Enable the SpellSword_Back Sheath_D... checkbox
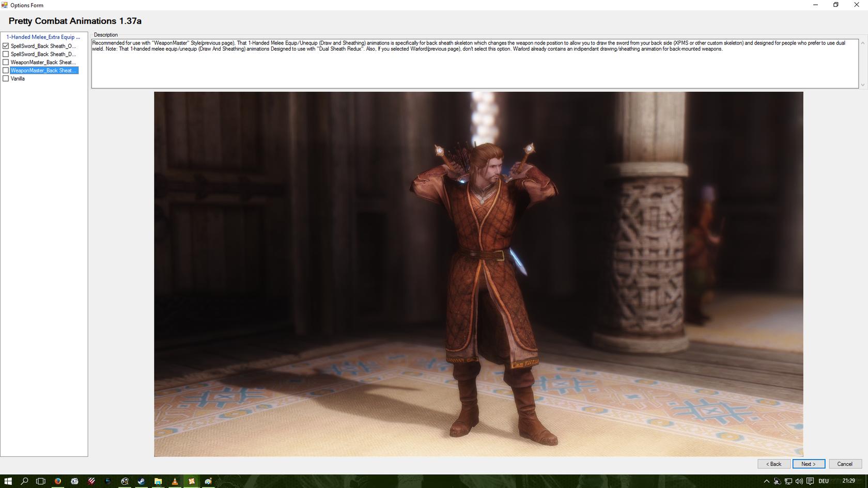The image size is (868, 488). click(x=6, y=54)
